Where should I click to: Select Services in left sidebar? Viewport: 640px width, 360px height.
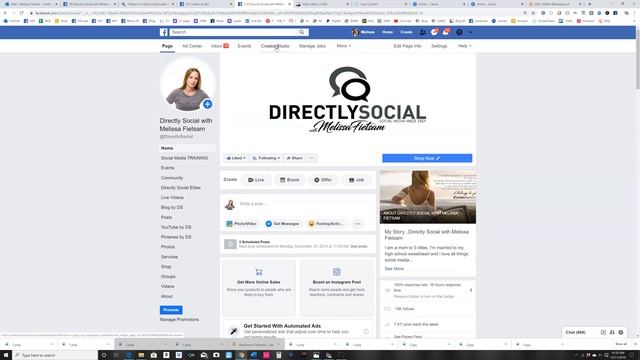[169, 257]
